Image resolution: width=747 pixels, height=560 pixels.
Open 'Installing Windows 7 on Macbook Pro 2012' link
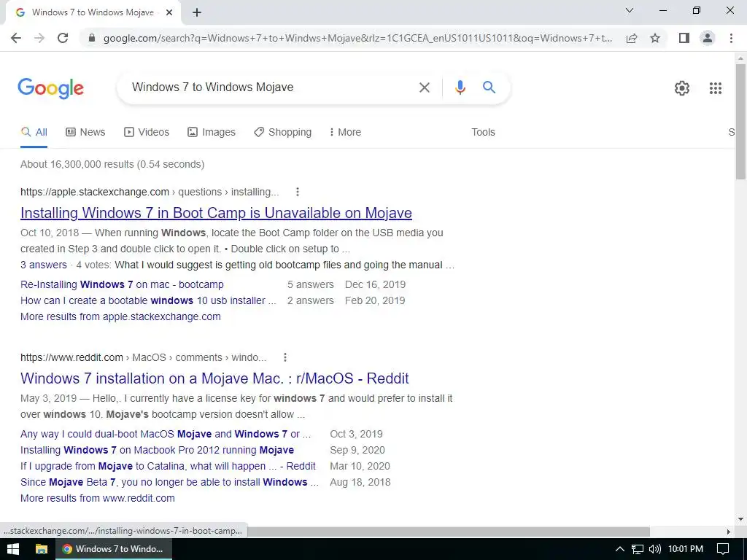tap(158, 450)
